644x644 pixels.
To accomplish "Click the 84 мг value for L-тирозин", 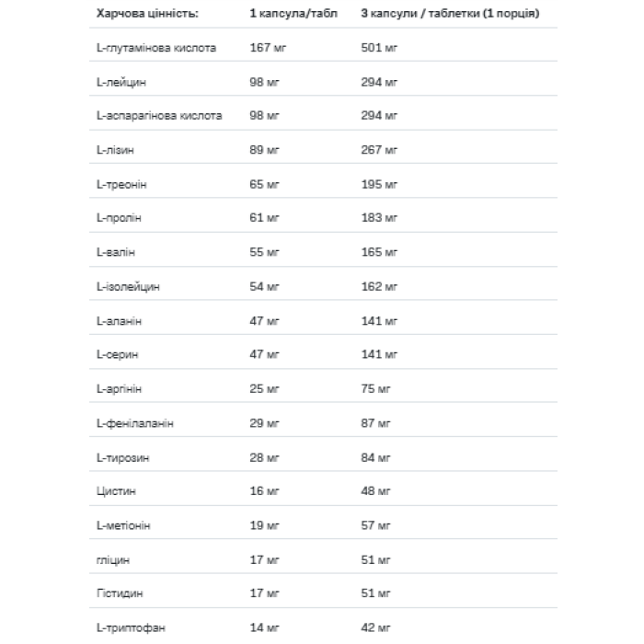I will [376, 456].
